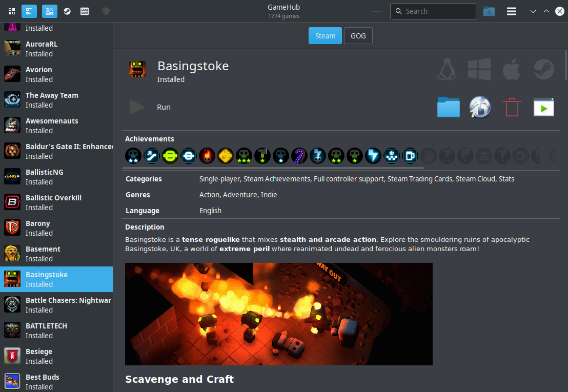Click the tag filter icon
The height and width of the screenshot is (392, 568).
pos(106,11)
